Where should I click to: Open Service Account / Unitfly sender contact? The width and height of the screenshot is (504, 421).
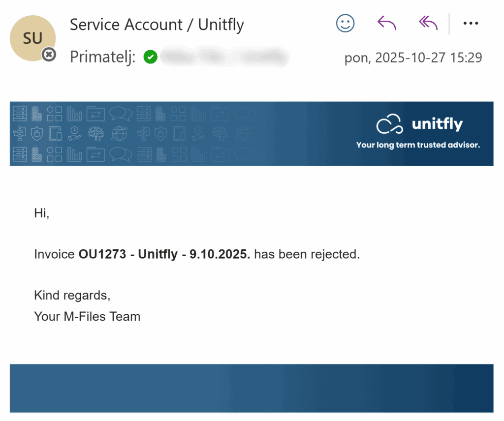pos(157,25)
